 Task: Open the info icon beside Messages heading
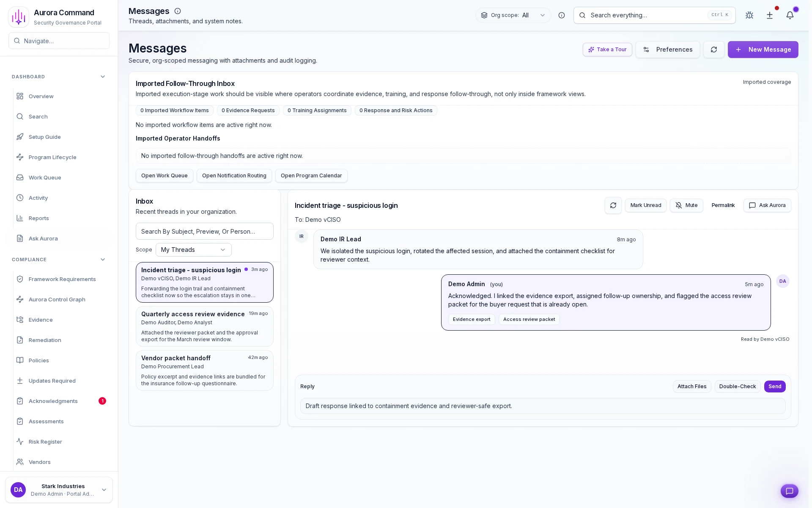pos(178,11)
